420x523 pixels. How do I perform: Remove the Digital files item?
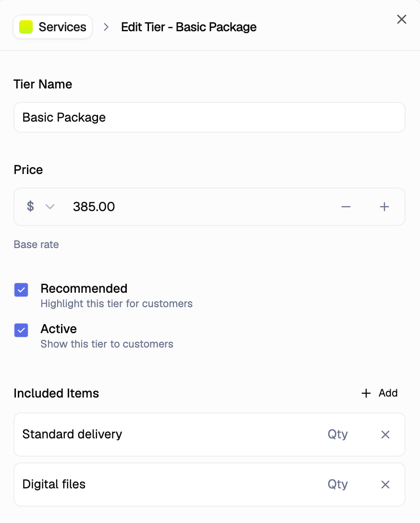pyautogui.click(x=385, y=485)
